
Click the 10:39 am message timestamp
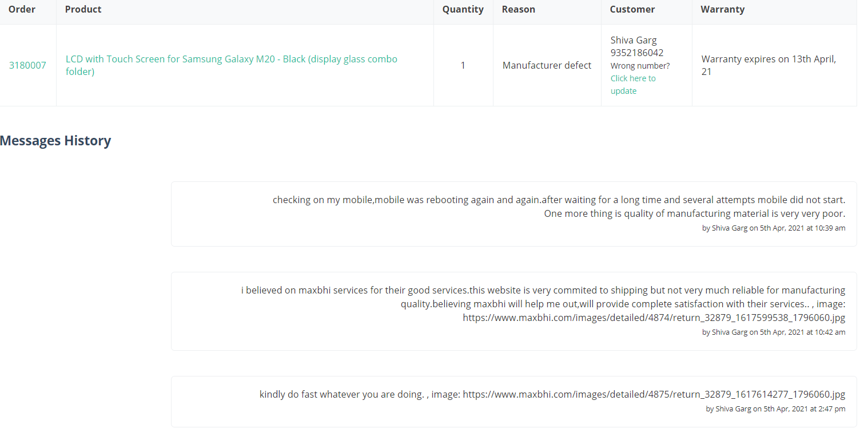[x=774, y=228]
